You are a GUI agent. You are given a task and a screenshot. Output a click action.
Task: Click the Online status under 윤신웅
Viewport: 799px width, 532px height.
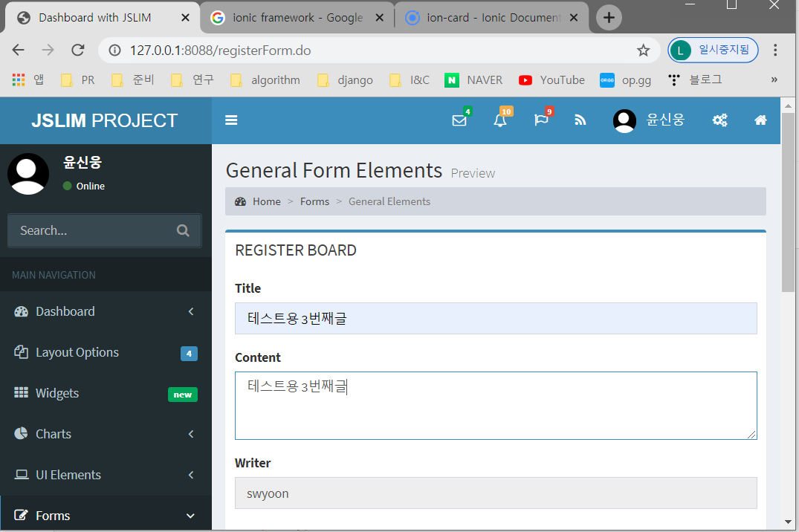point(84,186)
